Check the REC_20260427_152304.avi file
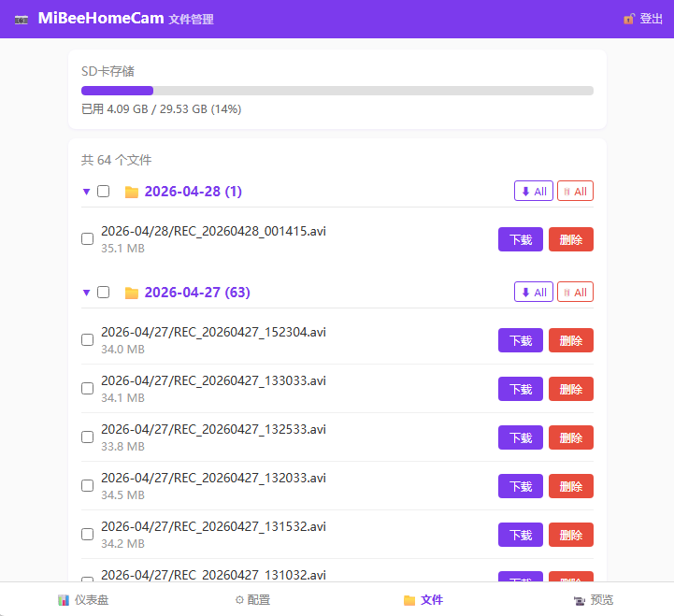 pyautogui.click(x=87, y=339)
